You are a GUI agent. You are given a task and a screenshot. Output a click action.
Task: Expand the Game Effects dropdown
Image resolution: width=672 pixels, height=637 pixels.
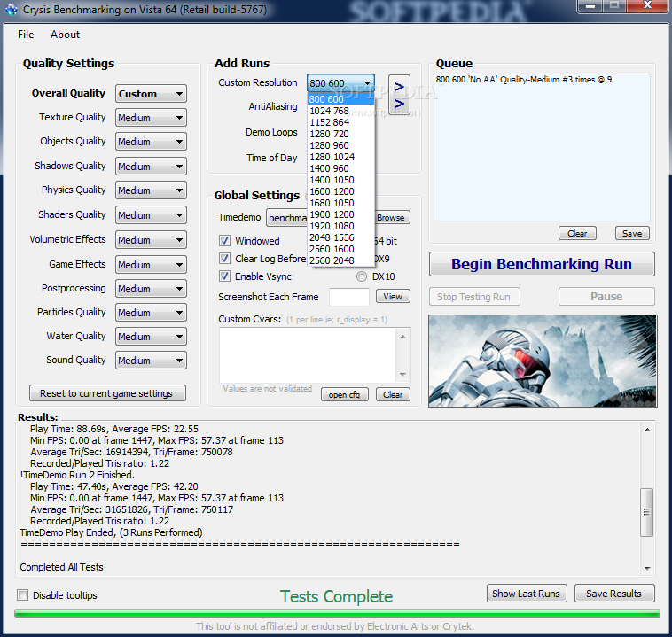pyautogui.click(x=151, y=265)
